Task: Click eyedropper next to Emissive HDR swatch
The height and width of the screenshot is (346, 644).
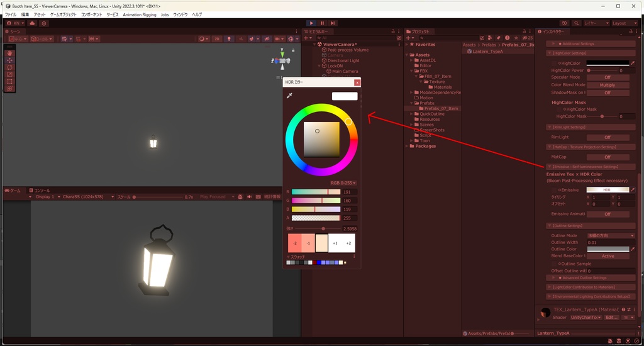Action: [x=633, y=190]
